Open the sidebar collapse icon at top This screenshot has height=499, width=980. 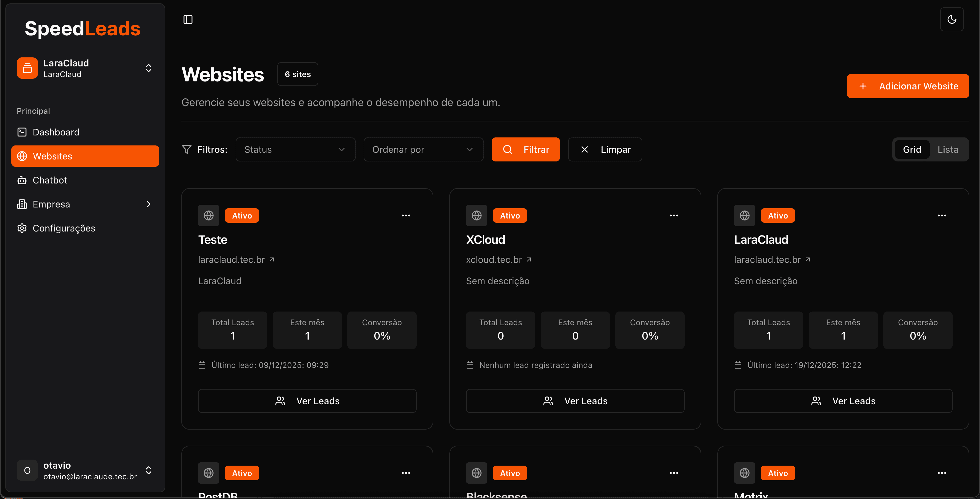[x=188, y=19]
